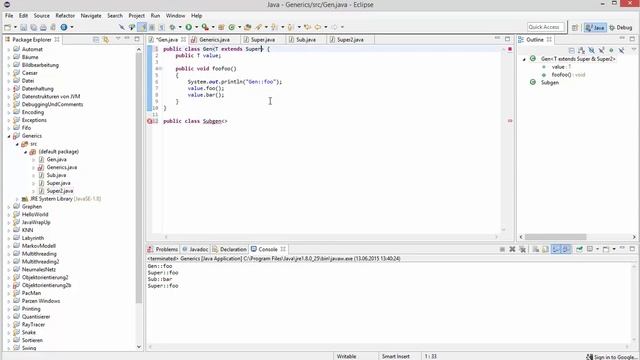Expand the Automat project tree node
The height and width of the screenshot is (360, 640).
pos(9,49)
